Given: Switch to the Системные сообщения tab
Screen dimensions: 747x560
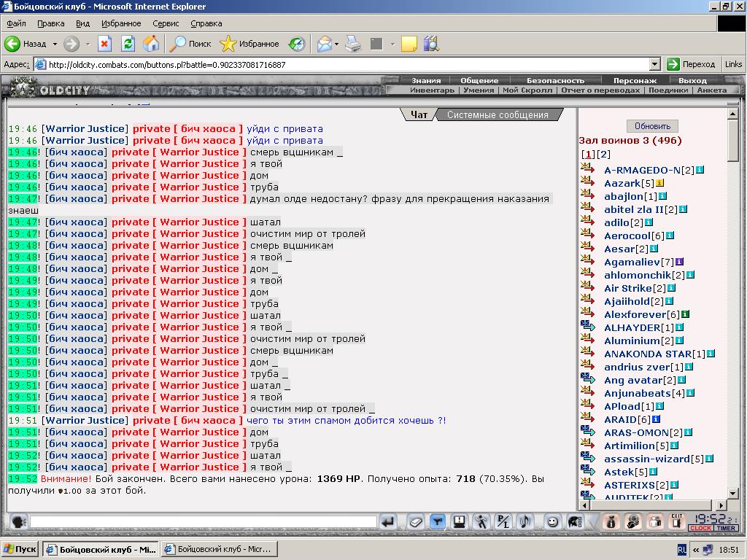Looking at the screenshot, I should (498, 114).
